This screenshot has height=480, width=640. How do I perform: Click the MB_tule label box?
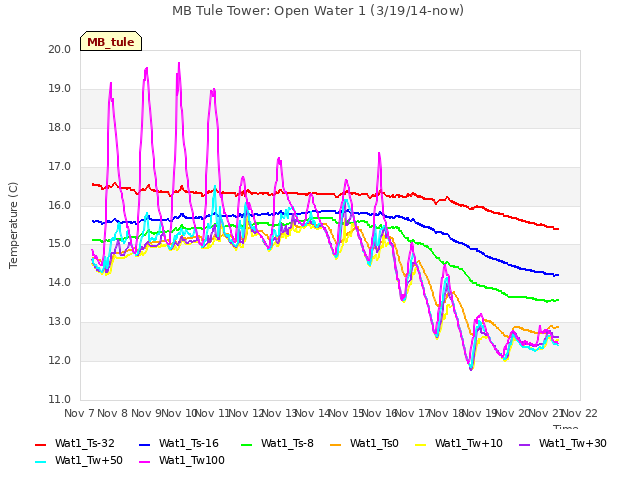click(111, 41)
